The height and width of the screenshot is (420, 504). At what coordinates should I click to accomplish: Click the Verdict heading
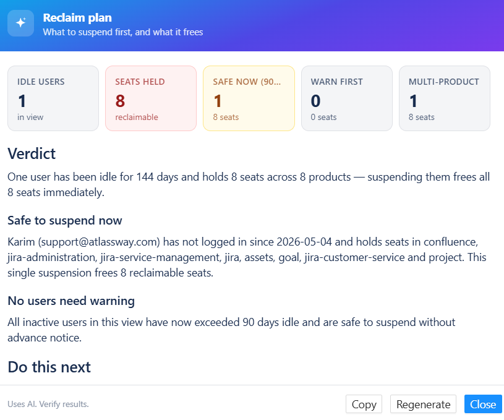[32, 154]
